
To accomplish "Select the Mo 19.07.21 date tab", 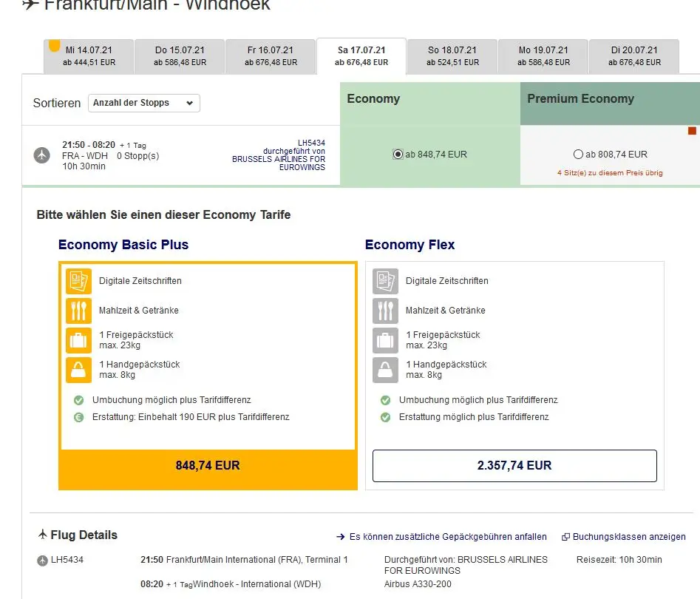I will (x=544, y=56).
